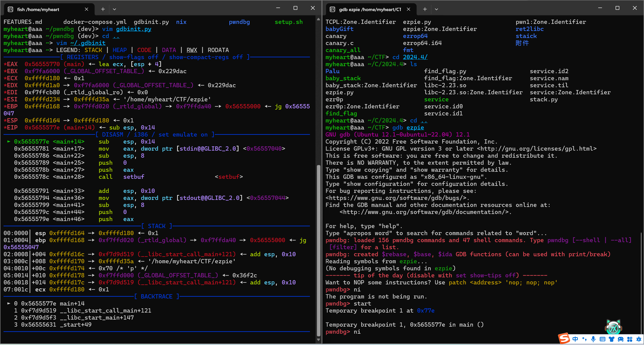Open IME toolbox grid icon
The image size is (644, 345).
[x=630, y=339]
